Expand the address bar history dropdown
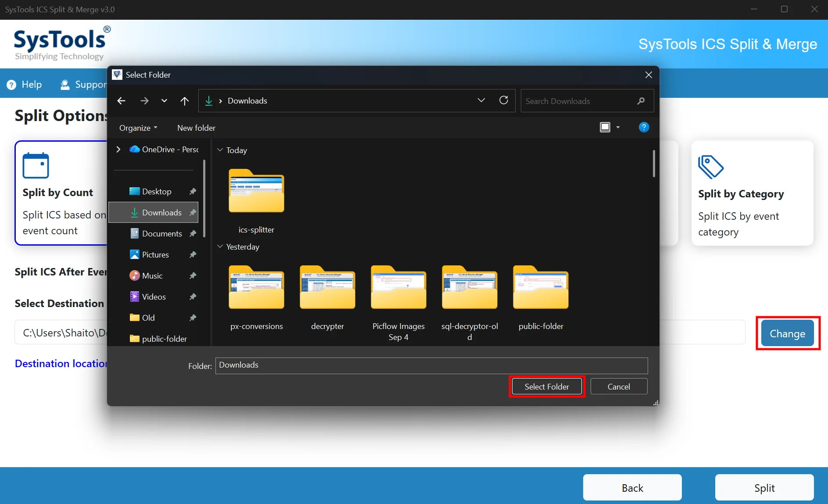828x504 pixels. [x=481, y=100]
